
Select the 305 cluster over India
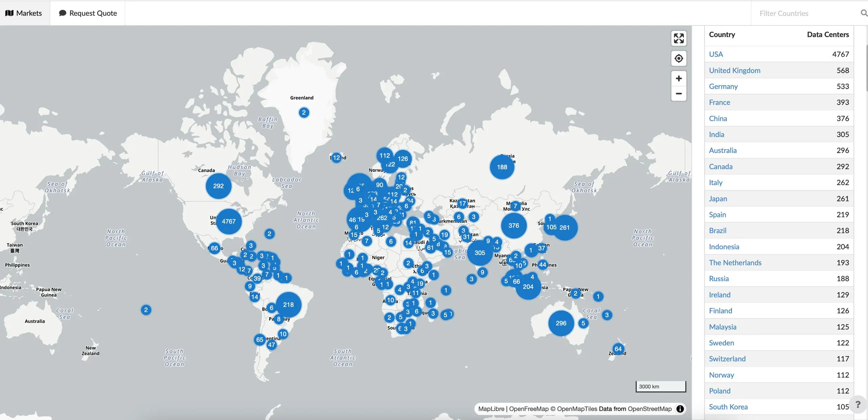click(x=480, y=253)
